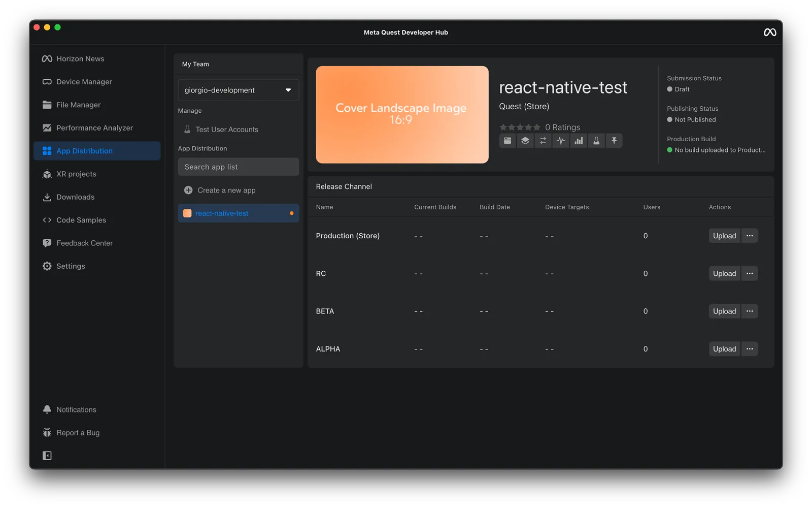This screenshot has width=812, height=508.
Task: Click the stacked layers icon under ratings
Action: point(525,141)
